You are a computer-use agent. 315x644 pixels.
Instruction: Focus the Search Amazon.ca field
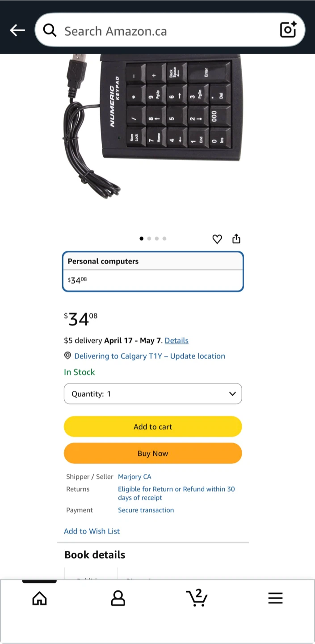170,30
